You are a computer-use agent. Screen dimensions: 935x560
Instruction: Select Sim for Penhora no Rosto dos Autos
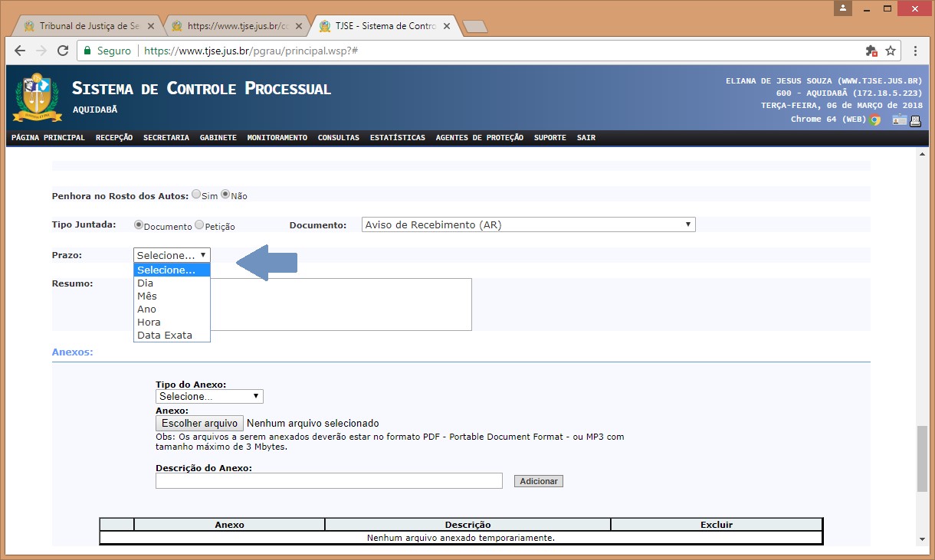coord(196,195)
